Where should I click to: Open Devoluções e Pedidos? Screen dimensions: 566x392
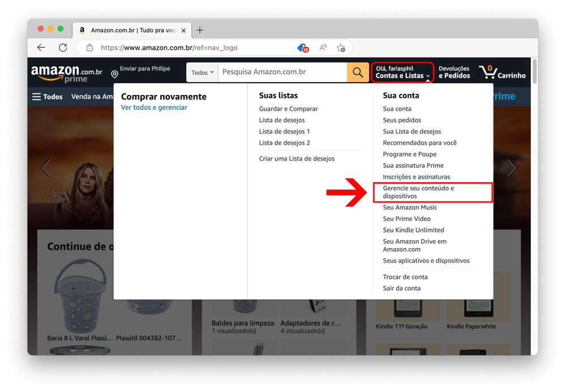[x=454, y=72]
